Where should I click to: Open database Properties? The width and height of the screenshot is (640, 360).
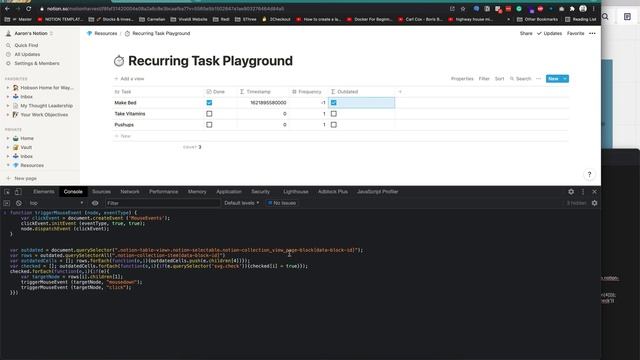[462, 79]
